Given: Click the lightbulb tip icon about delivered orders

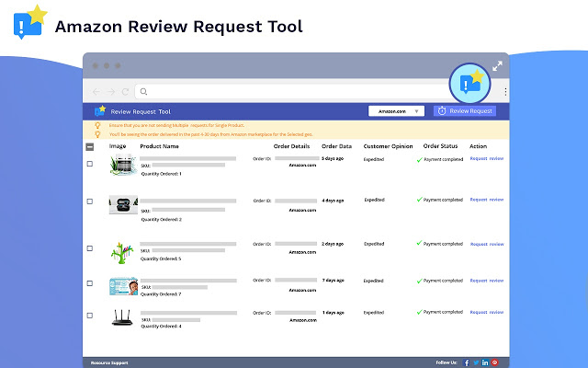Looking at the screenshot, I should 97,134.
